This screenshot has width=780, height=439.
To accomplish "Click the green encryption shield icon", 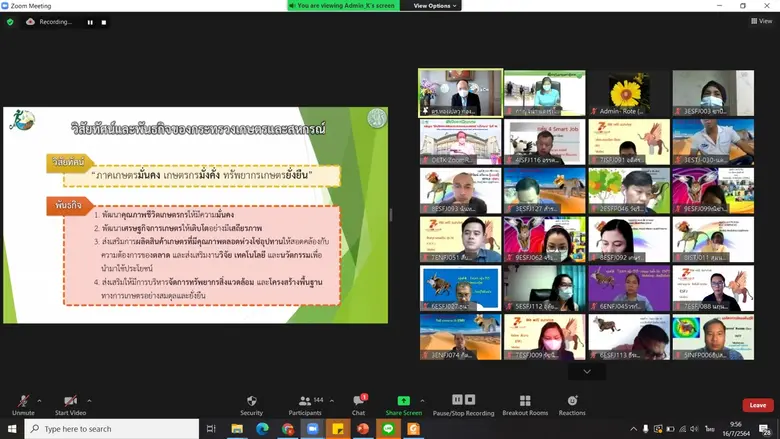I will 10,22.
